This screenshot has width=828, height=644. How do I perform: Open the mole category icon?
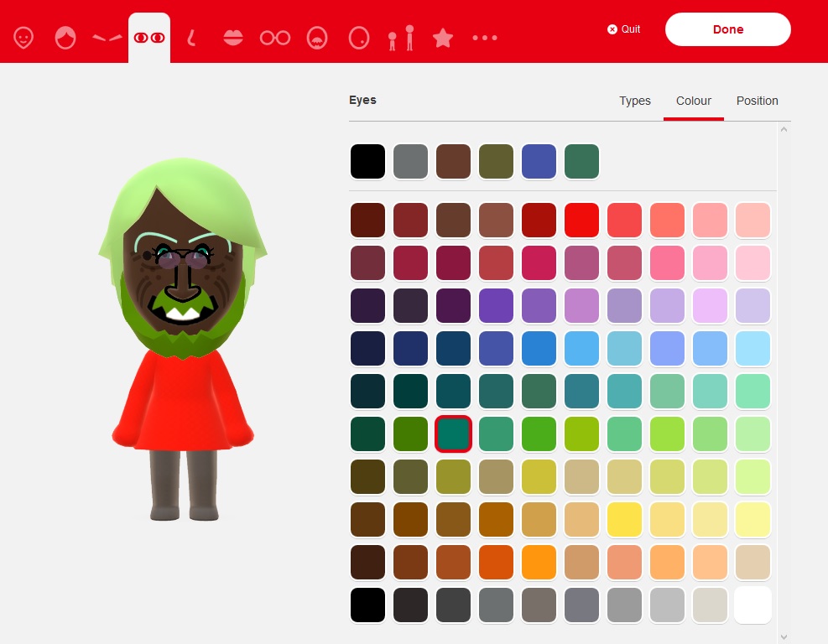click(359, 38)
